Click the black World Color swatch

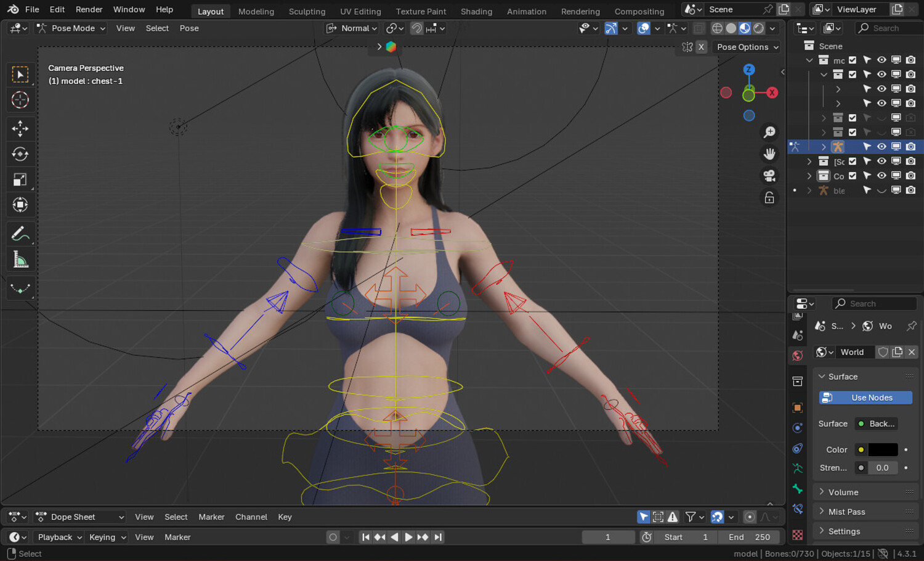[x=883, y=449]
